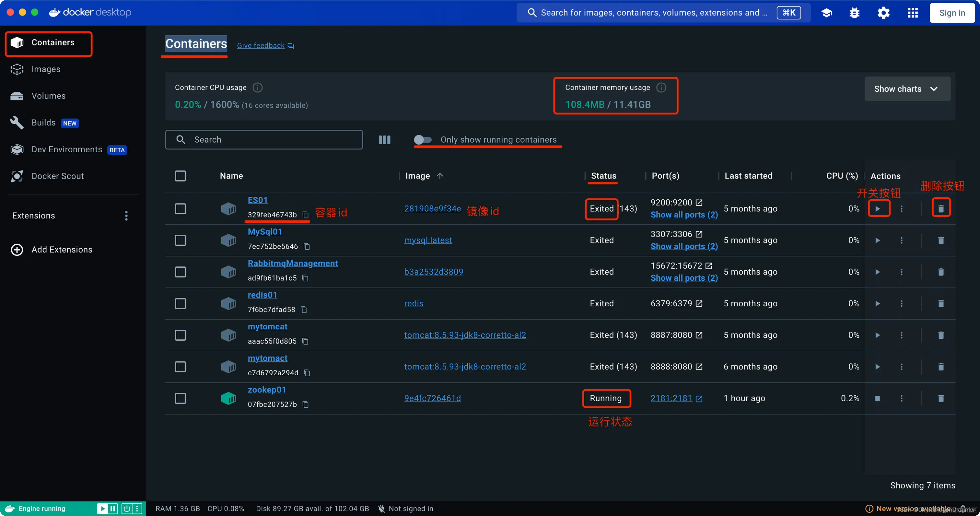
Task: Select all containers with header checkbox
Action: (180, 176)
